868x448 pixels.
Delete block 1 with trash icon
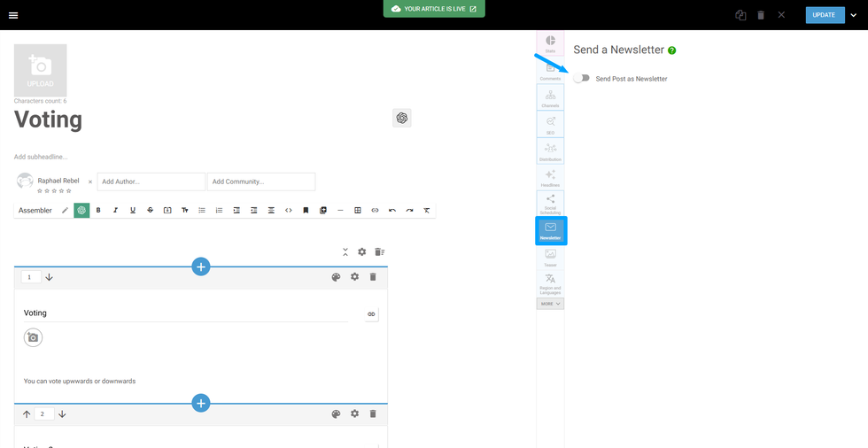(373, 277)
